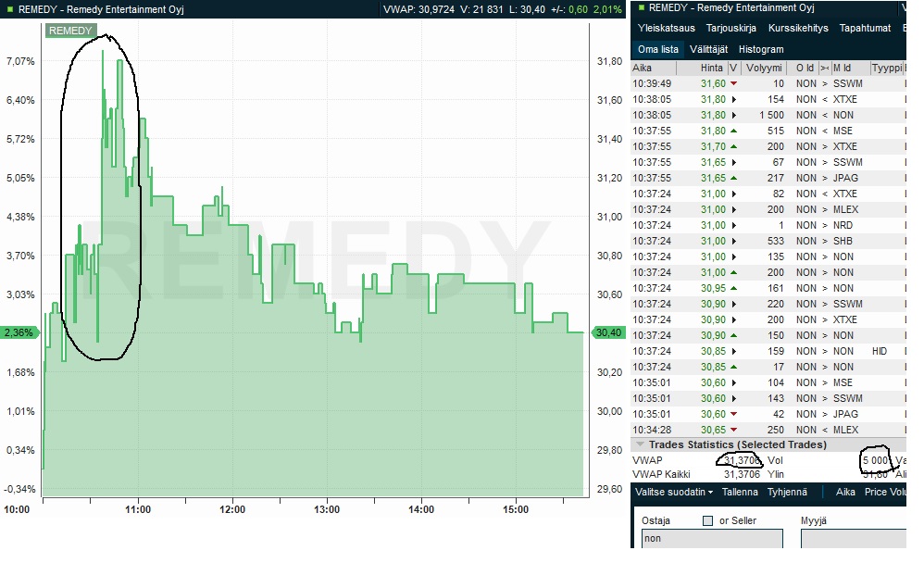Click the SHB market id cell
Screen dimensions: 924x563
tap(843, 241)
